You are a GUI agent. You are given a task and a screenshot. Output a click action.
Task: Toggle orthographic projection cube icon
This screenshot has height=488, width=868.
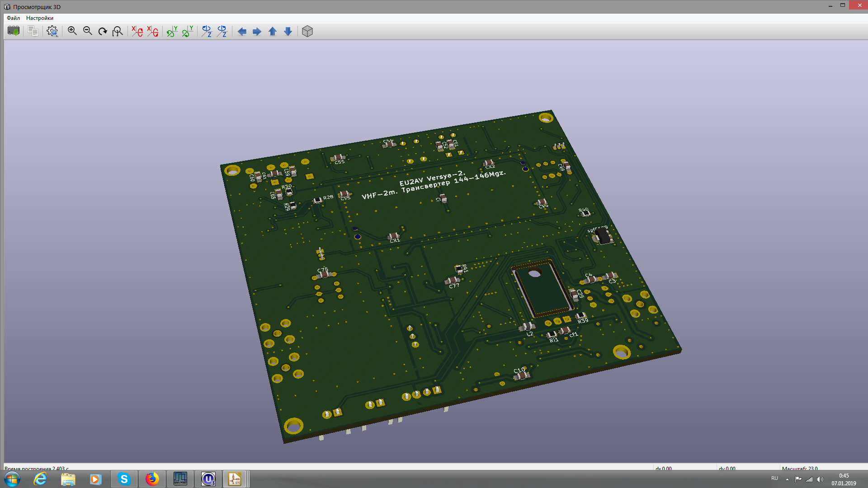point(307,31)
